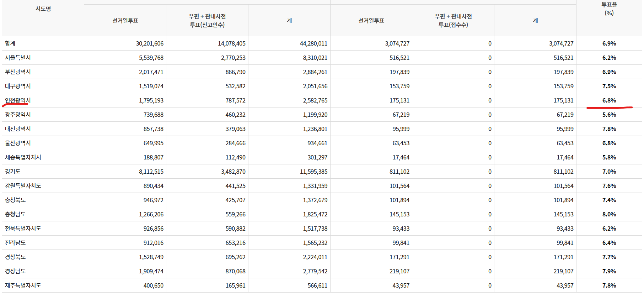The height and width of the screenshot is (294, 644).
Task: Click the 전북특별자치도 row label
Action: point(23,229)
